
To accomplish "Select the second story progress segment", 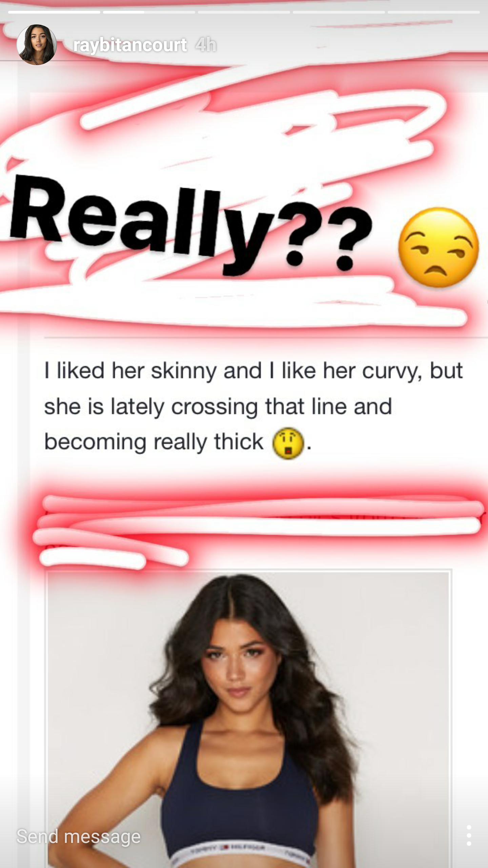I will tap(149, 12).
